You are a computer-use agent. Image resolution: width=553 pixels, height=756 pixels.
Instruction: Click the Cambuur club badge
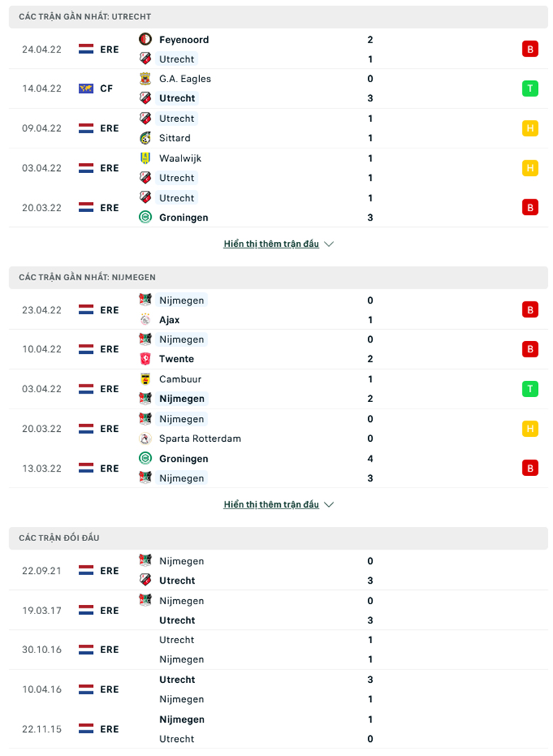pos(145,379)
